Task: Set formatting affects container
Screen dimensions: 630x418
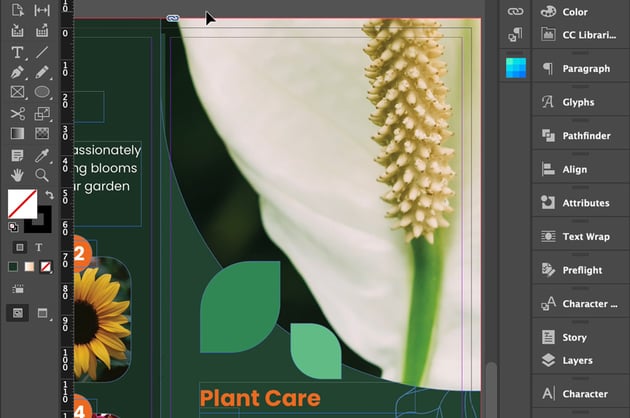Action: click(x=19, y=247)
